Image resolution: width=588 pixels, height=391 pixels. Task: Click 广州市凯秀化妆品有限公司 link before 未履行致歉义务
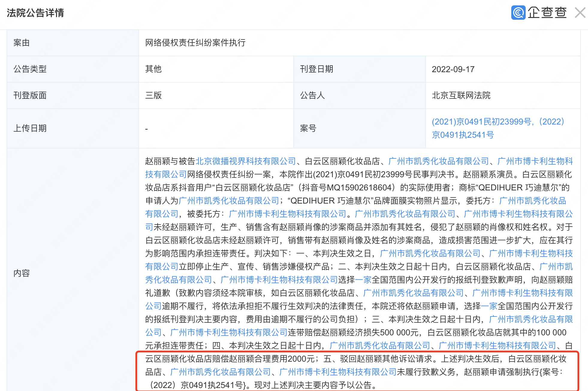(221, 372)
